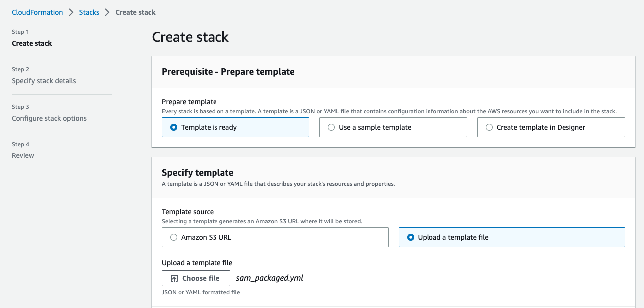This screenshot has width=644, height=308.
Task: Click the upload icon on Choose file button
Action: click(x=174, y=278)
